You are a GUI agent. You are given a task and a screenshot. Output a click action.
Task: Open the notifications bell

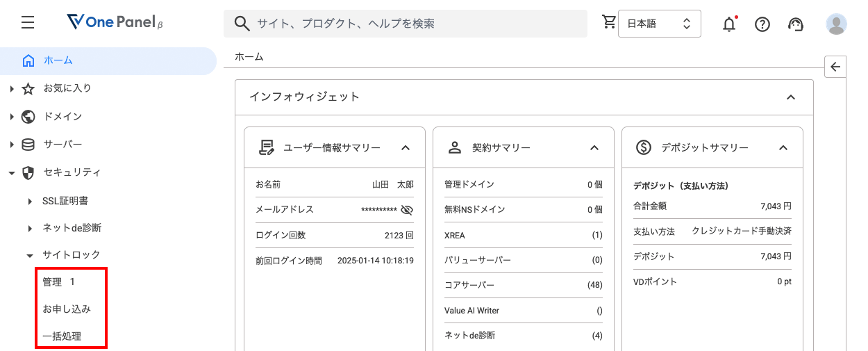point(729,24)
